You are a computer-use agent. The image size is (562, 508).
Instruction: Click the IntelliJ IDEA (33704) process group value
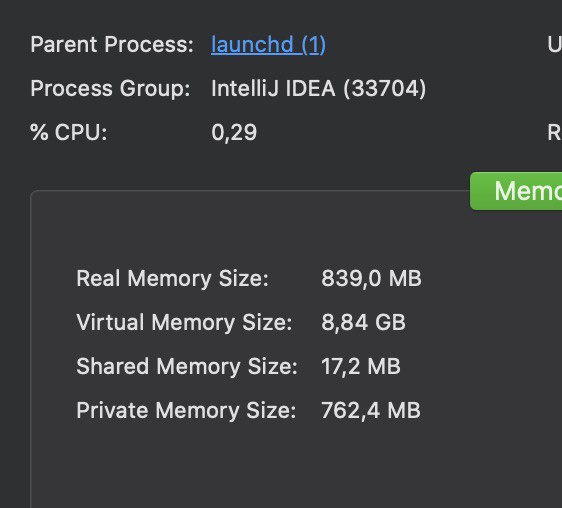319,88
